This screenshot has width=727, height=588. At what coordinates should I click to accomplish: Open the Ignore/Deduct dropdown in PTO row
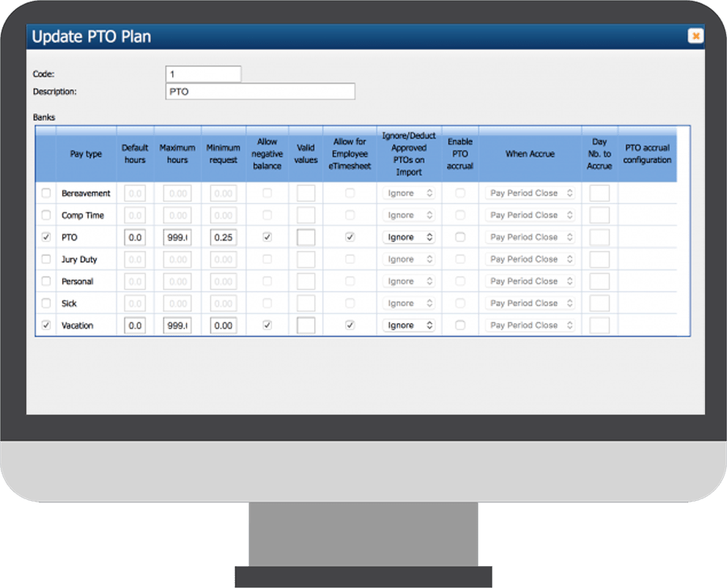click(x=410, y=237)
